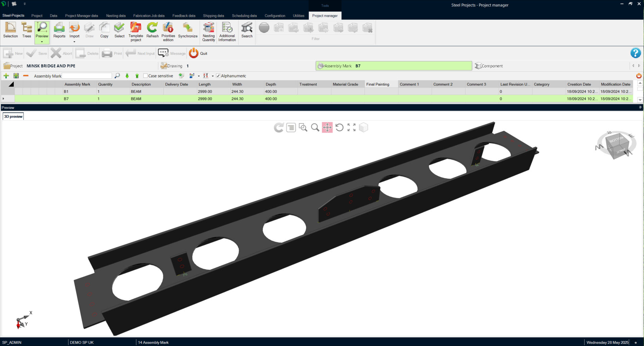The width and height of the screenshot is (644, 346).
Task: Expand the B7 row arrow indicator
Action: coord(3,99)
